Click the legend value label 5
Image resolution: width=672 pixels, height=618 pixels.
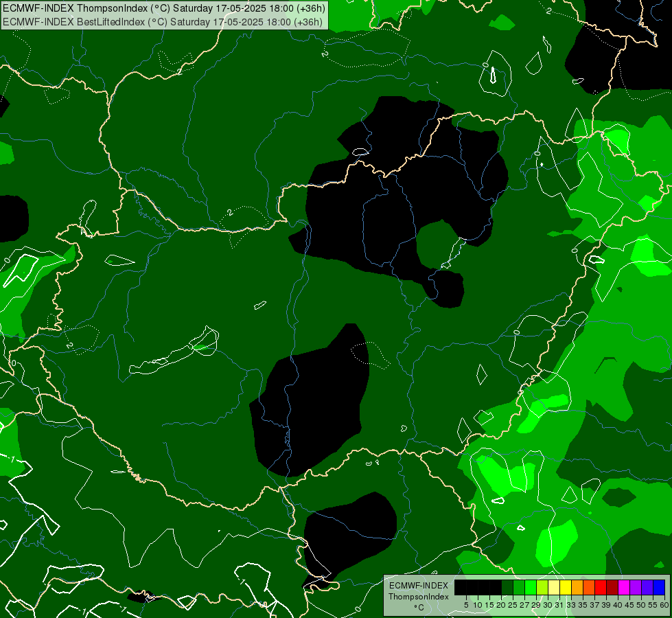pyautogui.click(x=466, y=605)
